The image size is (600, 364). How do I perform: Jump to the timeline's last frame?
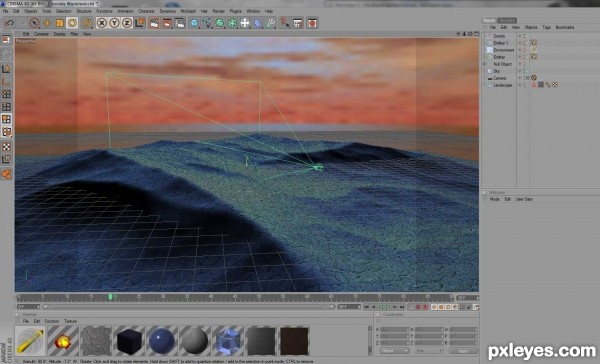(402, 307)
